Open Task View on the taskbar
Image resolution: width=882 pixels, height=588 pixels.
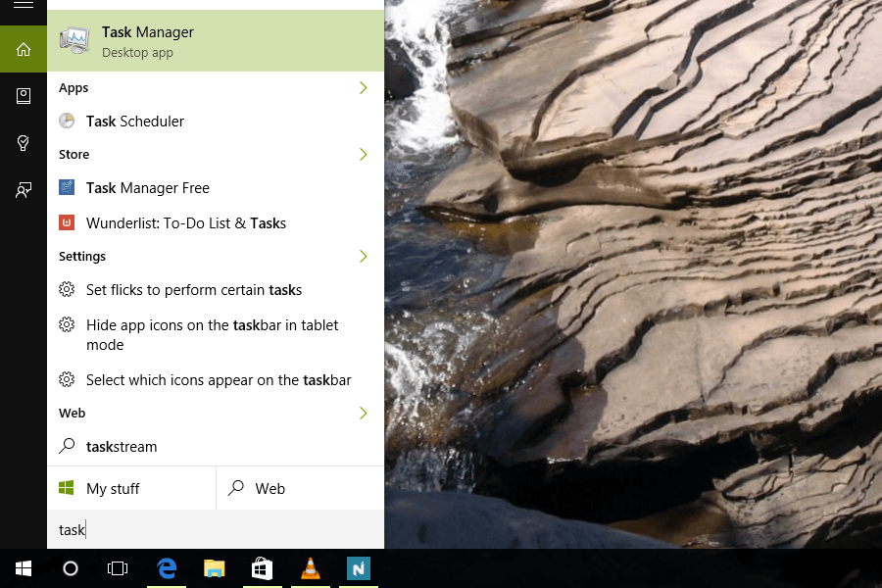tap(118, 568)
